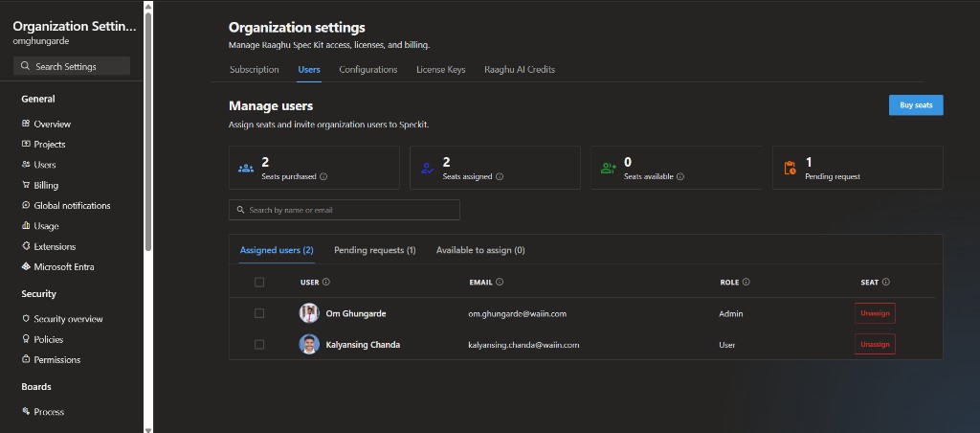
Task: Click the Search Settings input field
Action: (72, 66)
